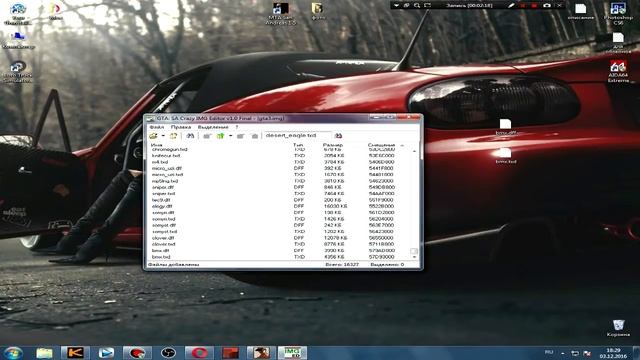
Task: Click the blue media player taskbar icon
Action: click(106, 353)
